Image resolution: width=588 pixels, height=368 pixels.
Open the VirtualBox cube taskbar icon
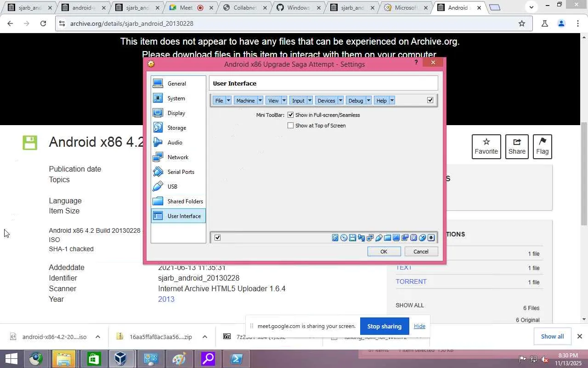pyautogui.click(x=121, y=359)
